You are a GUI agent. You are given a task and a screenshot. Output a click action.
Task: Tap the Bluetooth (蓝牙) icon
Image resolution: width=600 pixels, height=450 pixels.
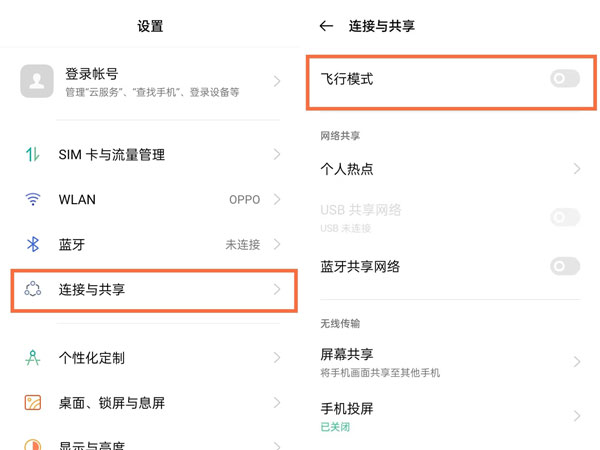33,244
